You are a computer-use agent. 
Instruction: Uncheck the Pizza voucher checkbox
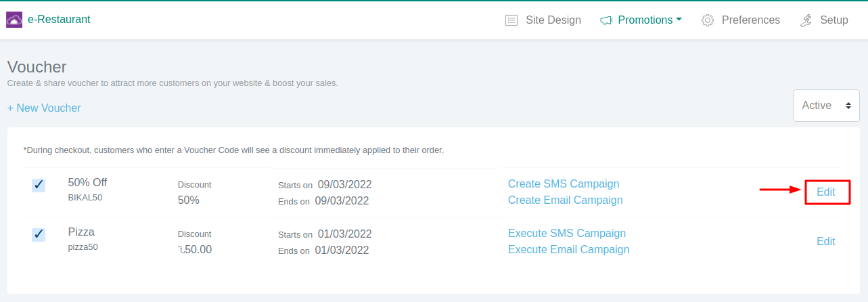[x=39, y=234]
